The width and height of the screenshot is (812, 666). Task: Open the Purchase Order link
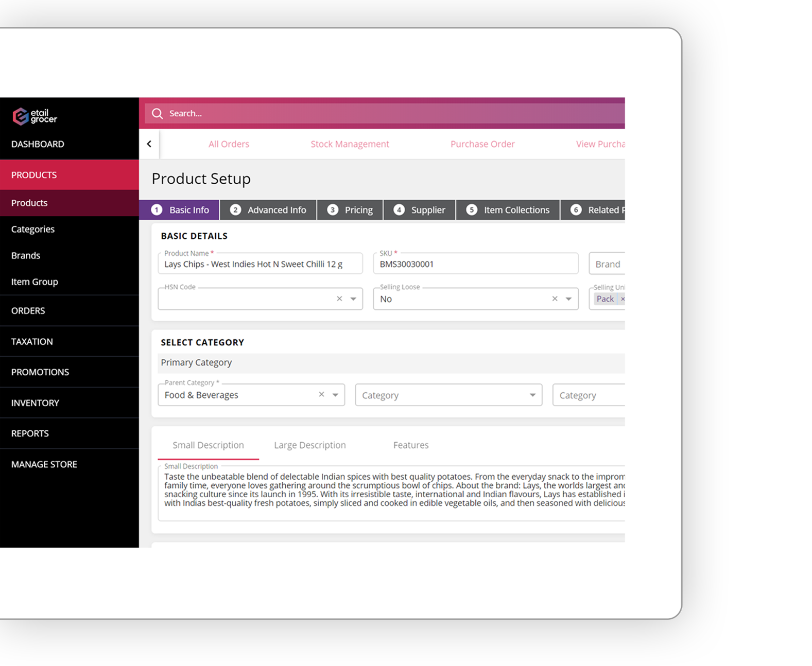pyautogui.click(x=482, y=144)
